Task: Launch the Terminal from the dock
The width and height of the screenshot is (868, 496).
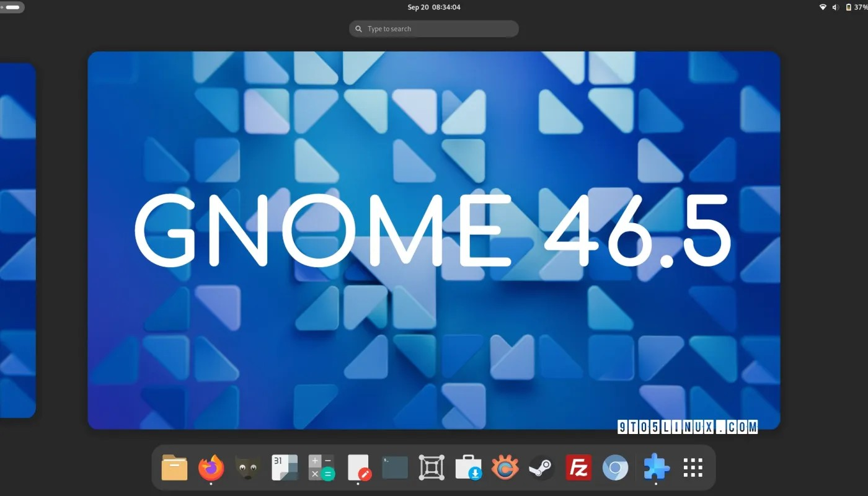Action: [x=395, y=467]
